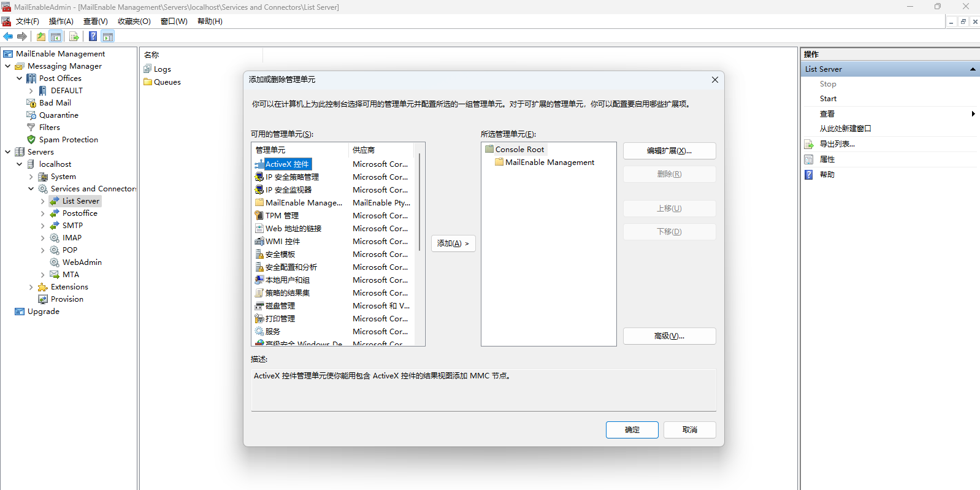980x490 pixels.
Task: Collapse the localhost tree node
Action: coord(19,164)
